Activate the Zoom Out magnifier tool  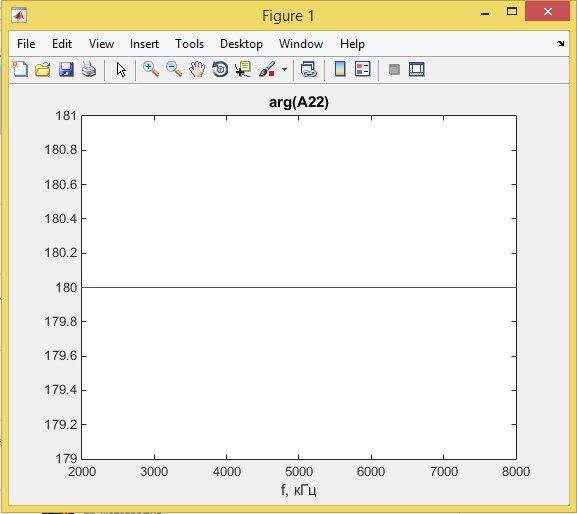point(174,69)
